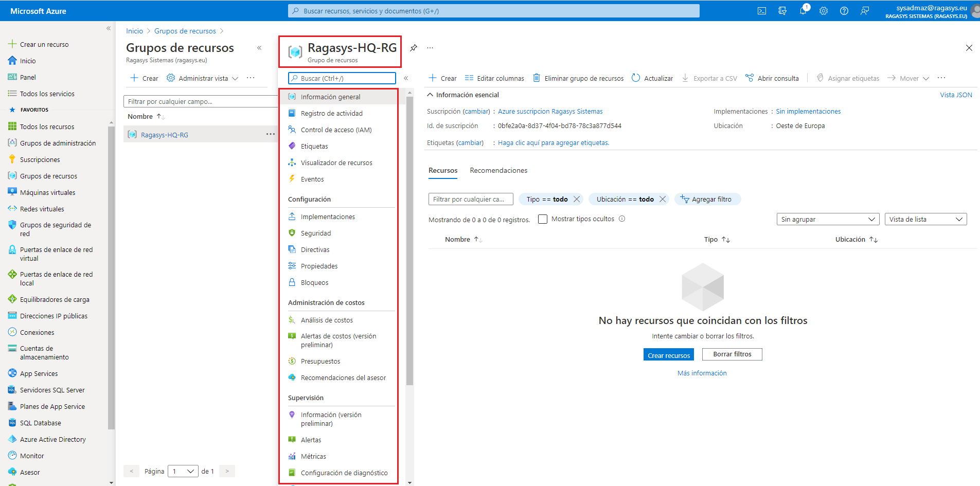Open the page number dropdown

(x=183, y=471)
